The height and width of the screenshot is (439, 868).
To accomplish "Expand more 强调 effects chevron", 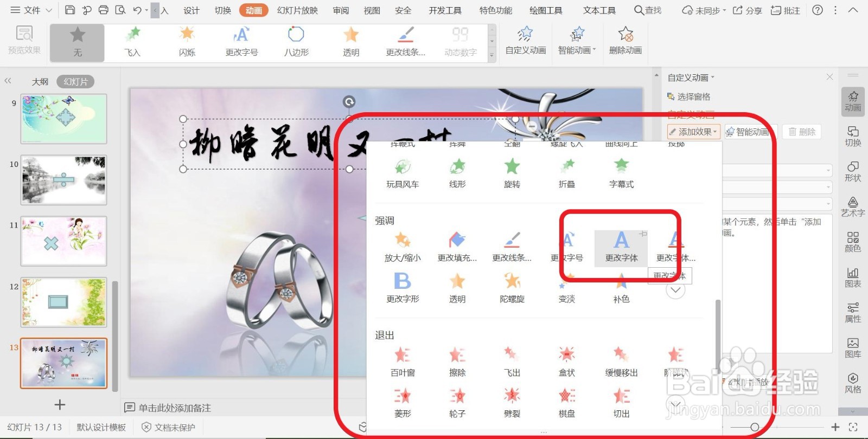I will tap(675, 290).
